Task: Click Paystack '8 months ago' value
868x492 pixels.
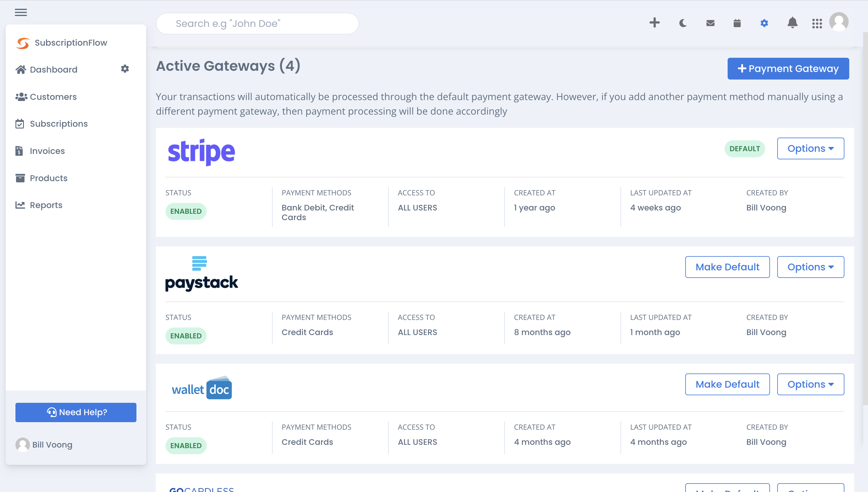Action: [x=542, y=332]
